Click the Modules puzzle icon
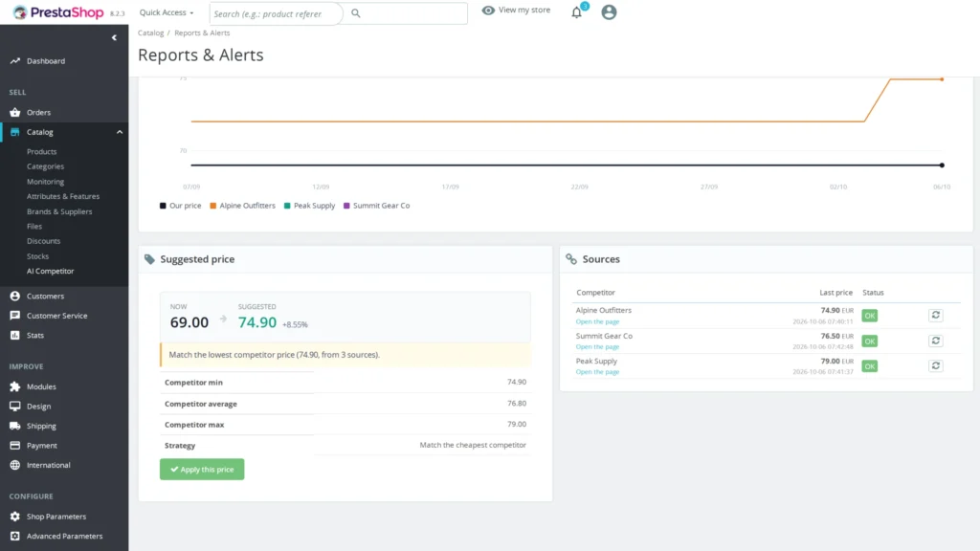 (15, 386)
